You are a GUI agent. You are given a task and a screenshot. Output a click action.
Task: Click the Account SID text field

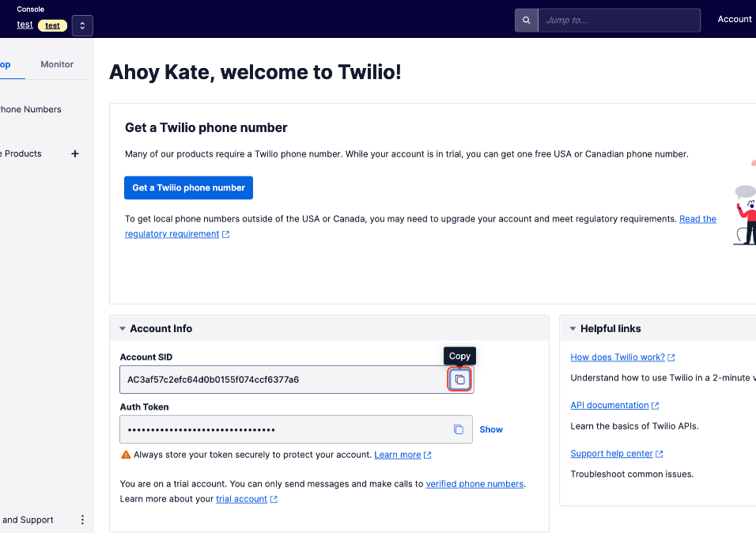(285, 380)
